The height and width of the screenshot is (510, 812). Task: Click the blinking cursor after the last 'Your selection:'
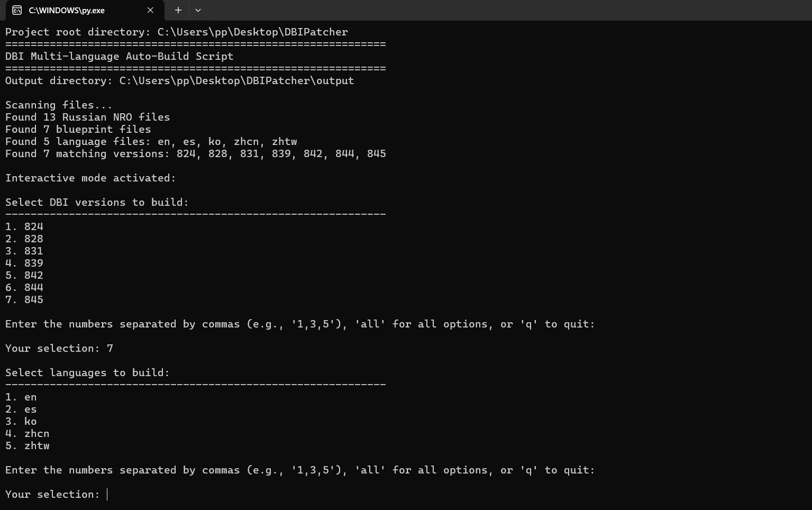(x=107, y=494)
